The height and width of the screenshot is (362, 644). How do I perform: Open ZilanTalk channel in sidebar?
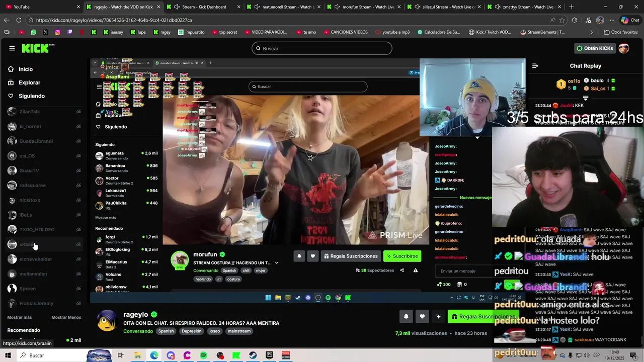(44, 112)
